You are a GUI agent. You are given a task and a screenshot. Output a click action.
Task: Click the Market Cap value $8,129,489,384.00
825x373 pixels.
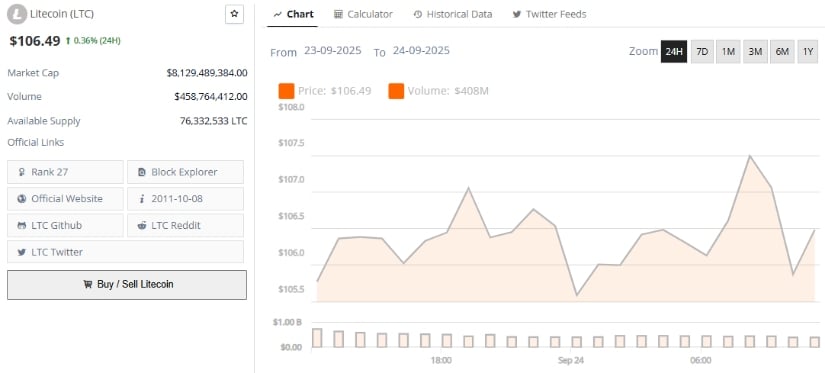(207, 73)
